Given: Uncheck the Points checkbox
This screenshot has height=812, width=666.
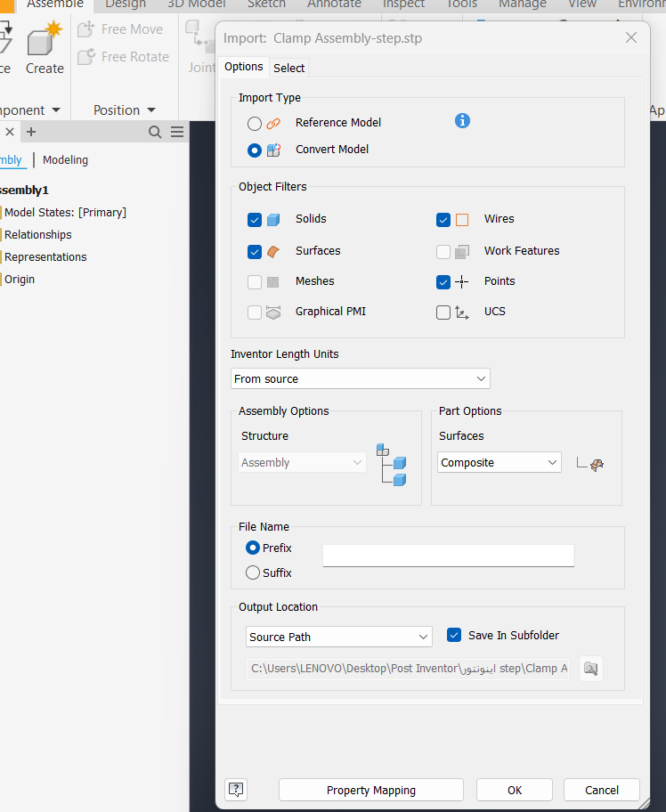Looking at the screenshot, I should point(443,282).
